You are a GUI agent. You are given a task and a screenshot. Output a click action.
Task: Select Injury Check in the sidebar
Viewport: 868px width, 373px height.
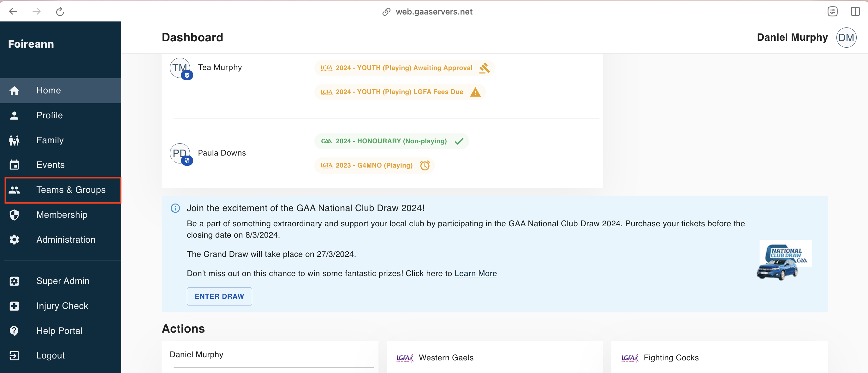pyautogui.click(x=61, y=306)
